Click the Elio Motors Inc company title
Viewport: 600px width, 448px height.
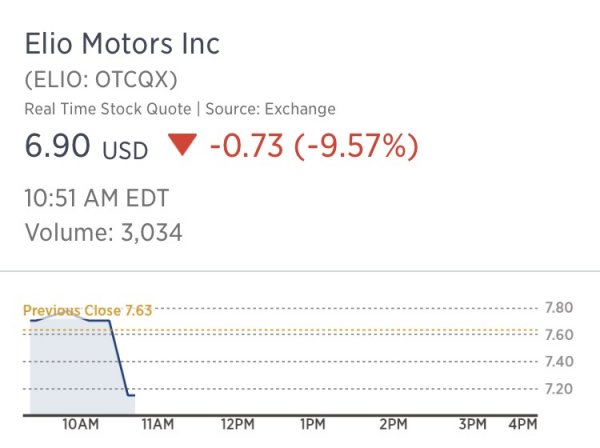[122, 45]
